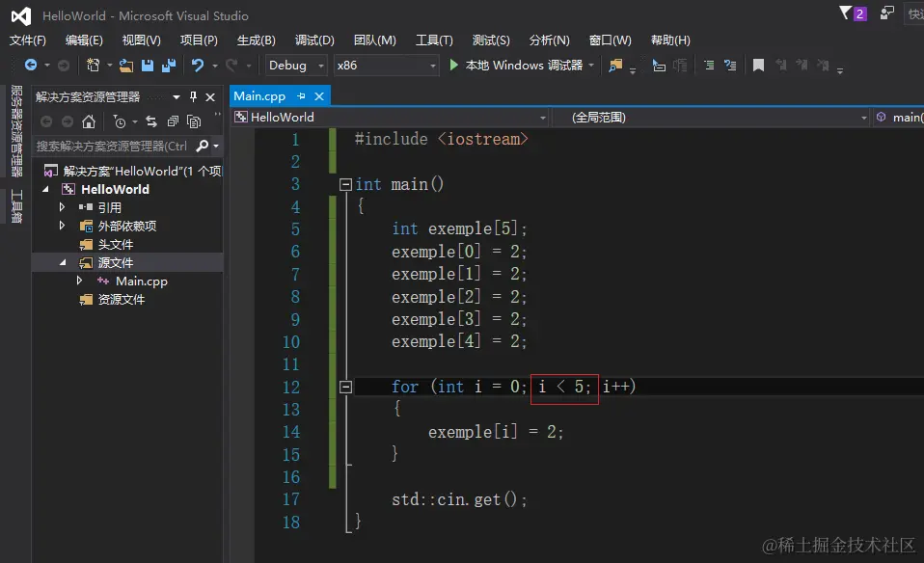Toggle a bookmark with the bookmark icon
Image resolution: width=924 pixels, height=563 pixels.
point(758,66)
